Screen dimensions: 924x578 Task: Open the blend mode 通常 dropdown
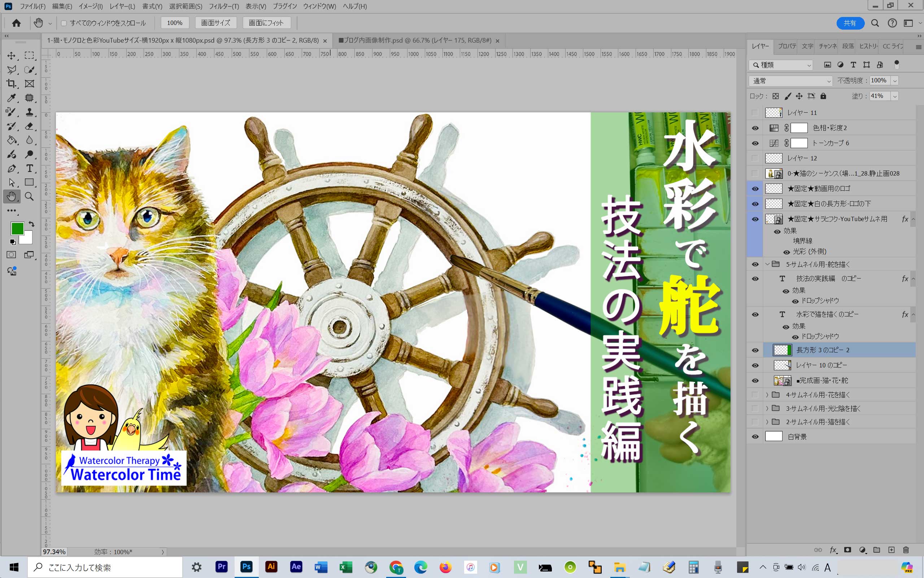point(790,81)
